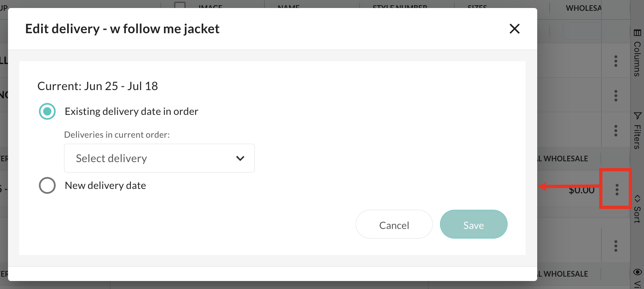Screen dimensions: 644x289
Task: Select the New delivery date option
Action: pyautogui.click(x=47, y=185)
